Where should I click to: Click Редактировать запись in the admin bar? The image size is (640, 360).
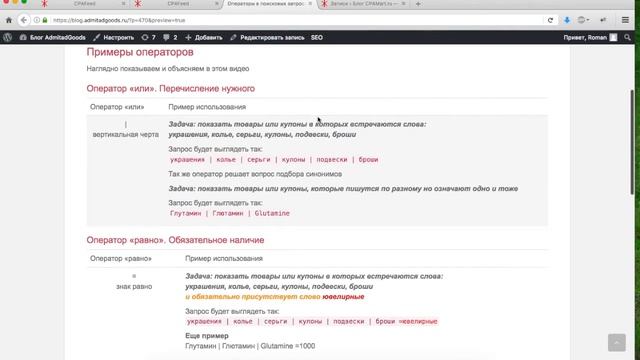click(267, 37)
